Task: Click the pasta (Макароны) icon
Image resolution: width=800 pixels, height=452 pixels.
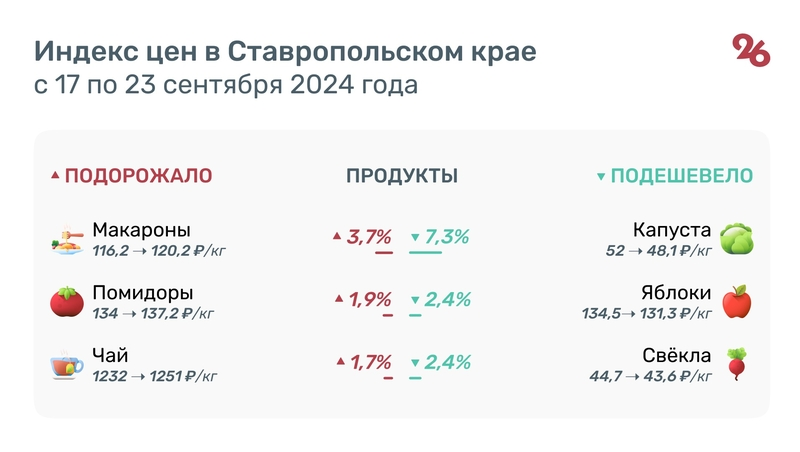Action: pyautogui.click(x=67, y=241)
